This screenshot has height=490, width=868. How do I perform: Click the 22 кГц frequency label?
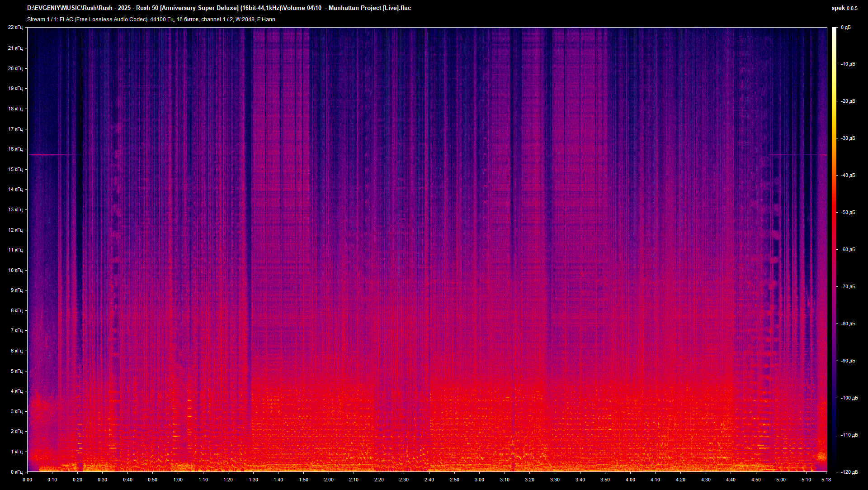point(15,28)
